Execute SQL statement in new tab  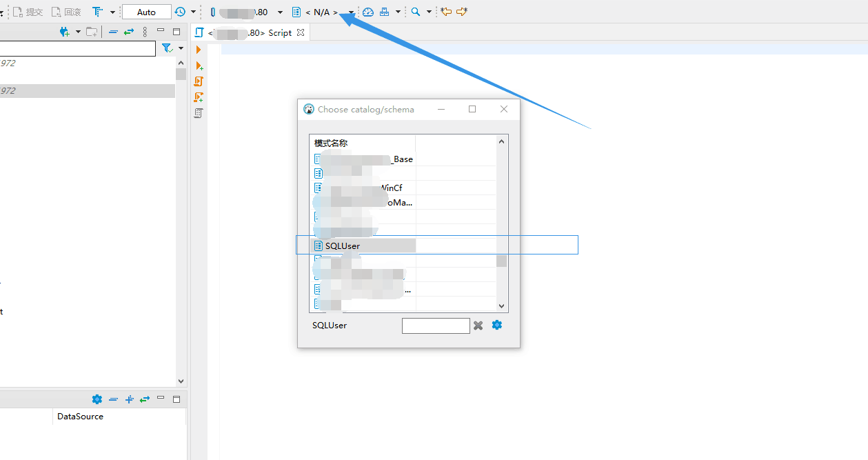pos(199,65)
